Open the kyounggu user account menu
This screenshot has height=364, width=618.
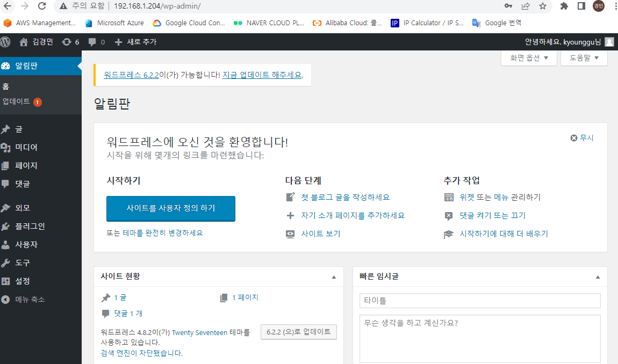point(569,42)
